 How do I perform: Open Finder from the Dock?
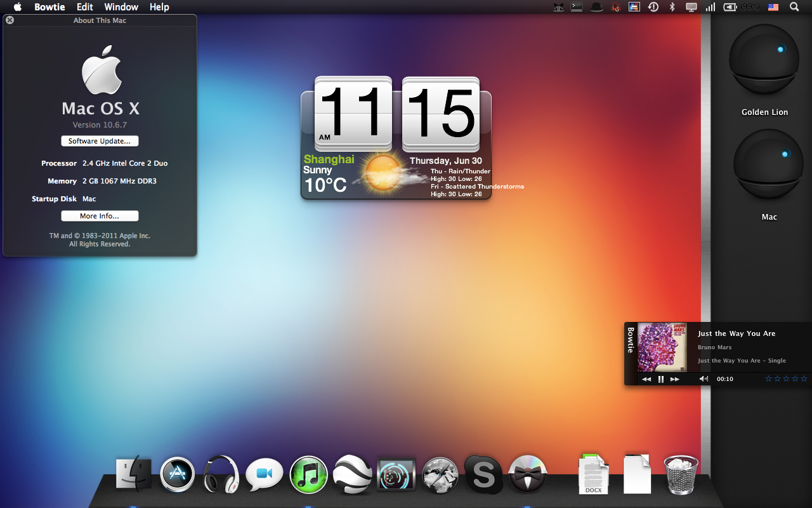pos(134,473)
